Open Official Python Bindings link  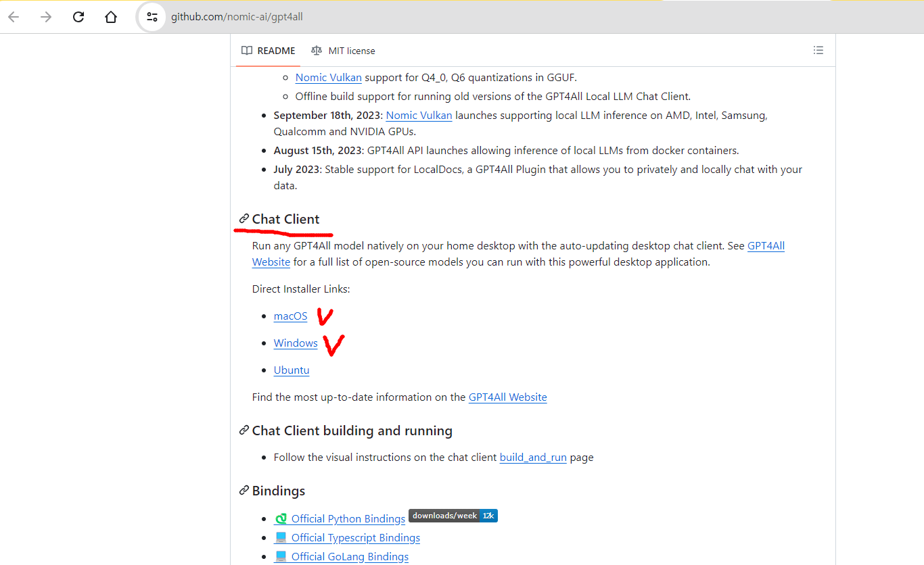pos(348,519)
